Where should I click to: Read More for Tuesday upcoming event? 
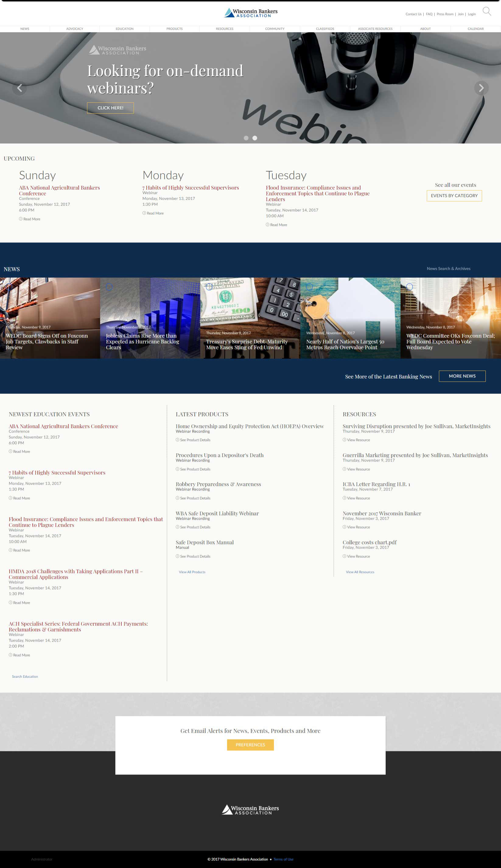pyautogui.click(x=276, y=225)
